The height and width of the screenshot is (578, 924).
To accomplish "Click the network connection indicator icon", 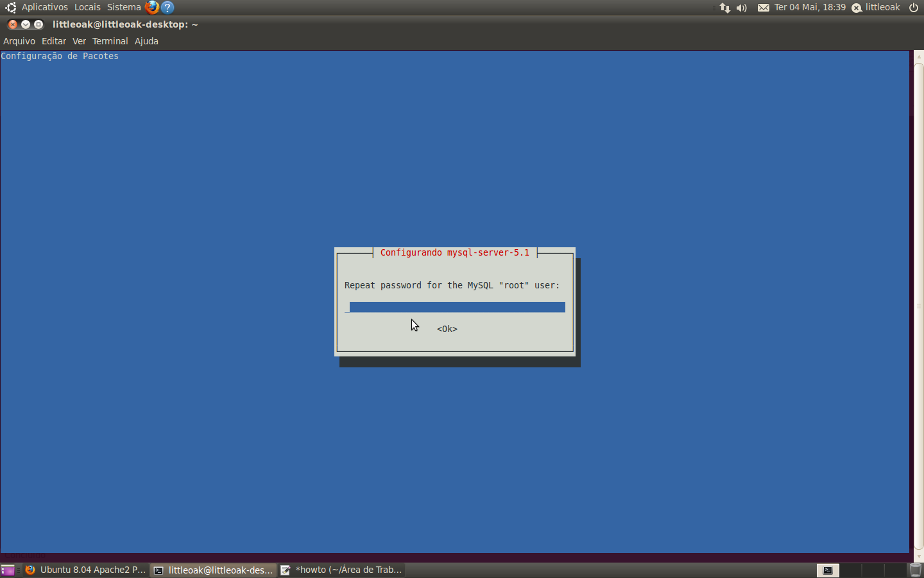I will (x=725, y=8).
